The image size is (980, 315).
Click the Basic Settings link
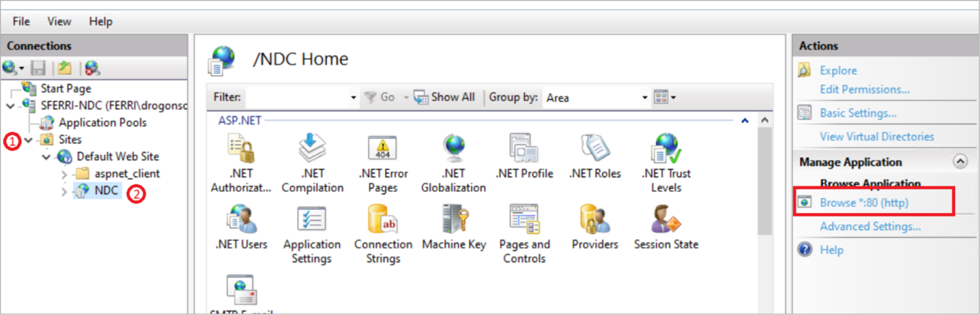point(857,113)
